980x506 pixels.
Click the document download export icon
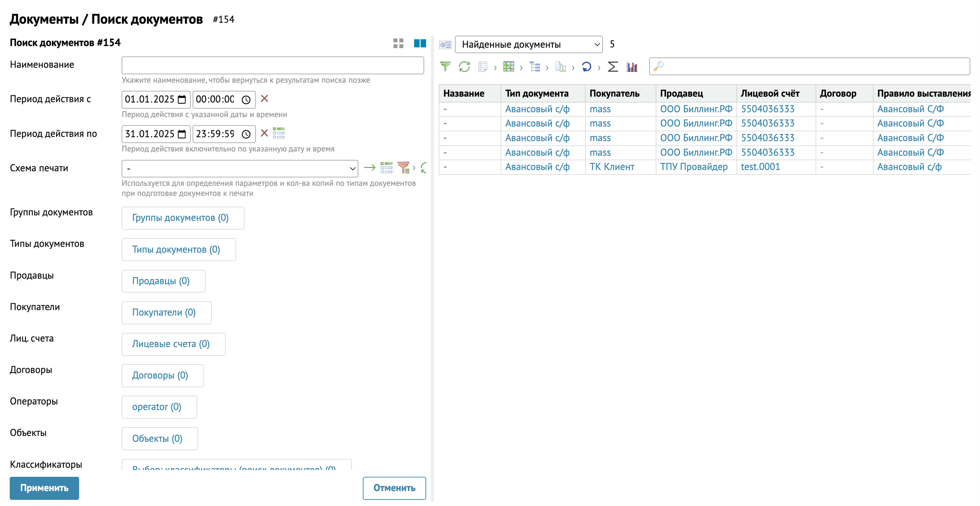(x=560, y=67)
